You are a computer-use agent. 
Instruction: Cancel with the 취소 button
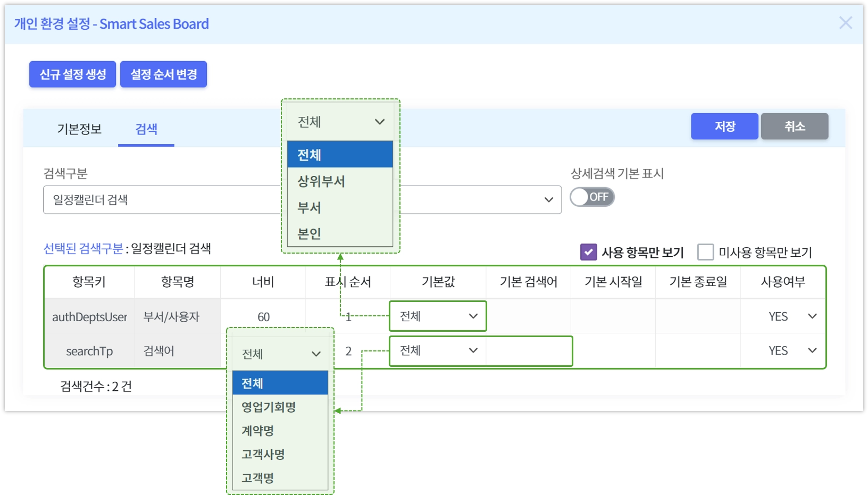click(x=795, y=126)
